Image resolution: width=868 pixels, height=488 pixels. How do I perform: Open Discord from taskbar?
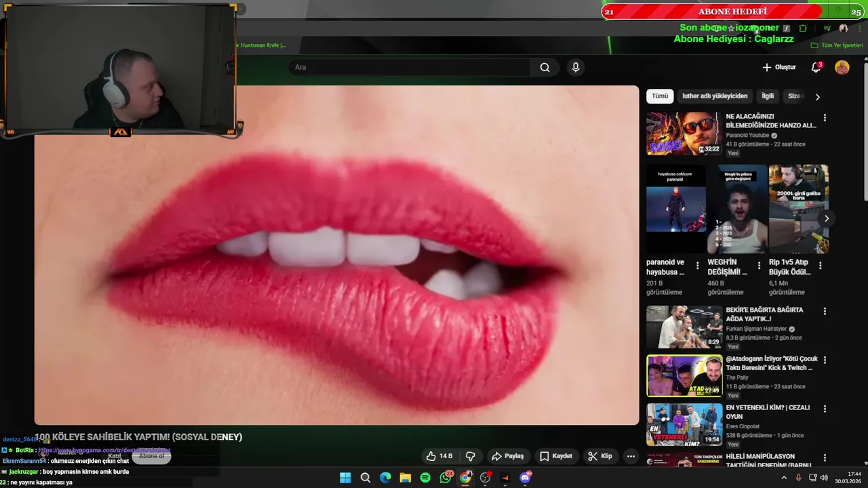[x=525, y=478]
